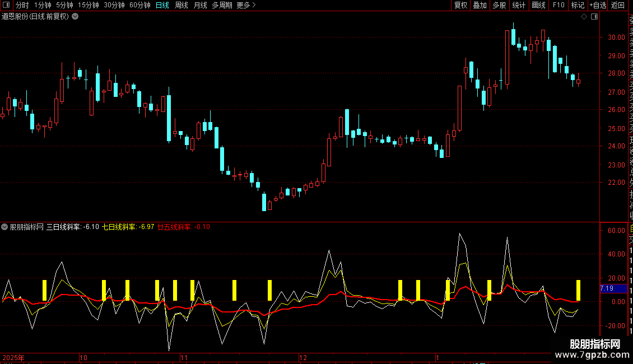
Task: Click the diamond icon in main chart corner
Action: (584, 17)
